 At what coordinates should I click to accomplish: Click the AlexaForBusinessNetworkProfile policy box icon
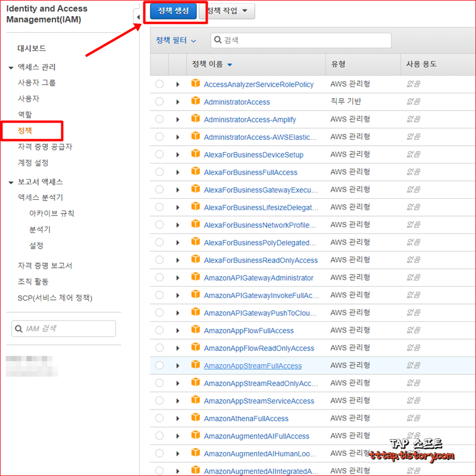tap(196, 224)
